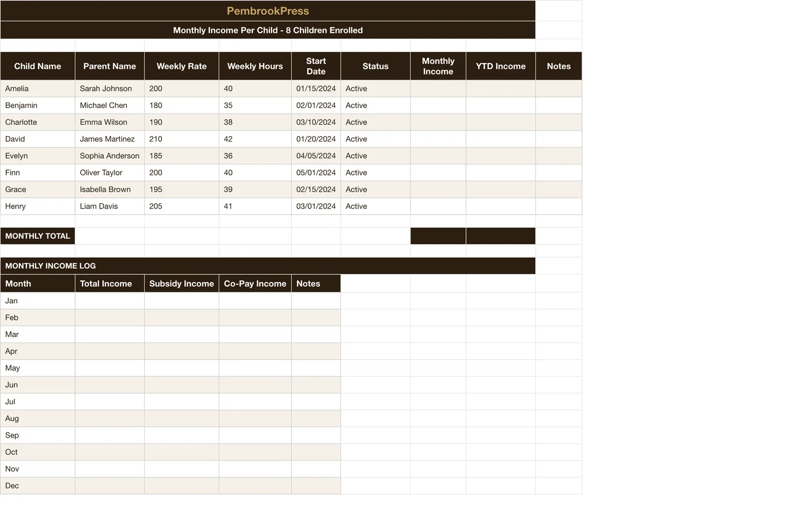Click the Benjamin child name cell
Screen dimensions: 812x522
pos(38,105)
